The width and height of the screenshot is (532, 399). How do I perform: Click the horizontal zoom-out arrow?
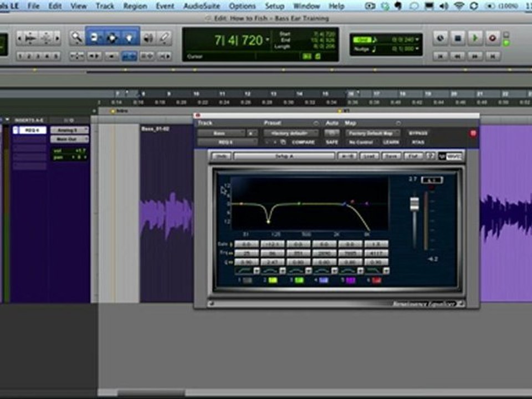point(20,38)
